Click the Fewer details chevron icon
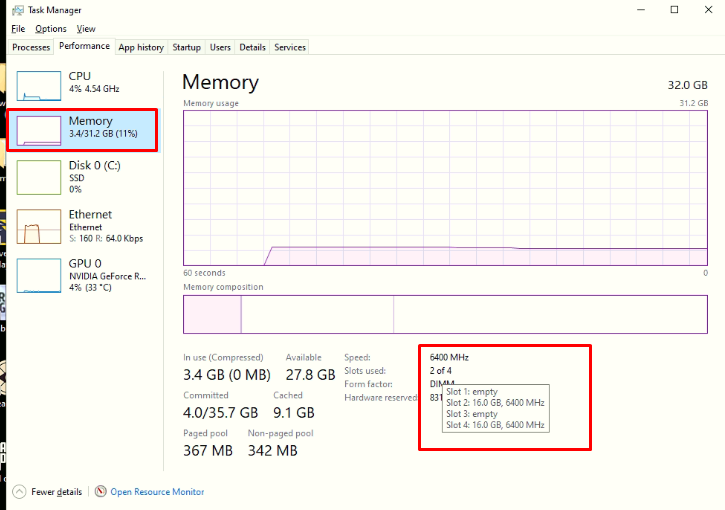 [x=19, y=492]
